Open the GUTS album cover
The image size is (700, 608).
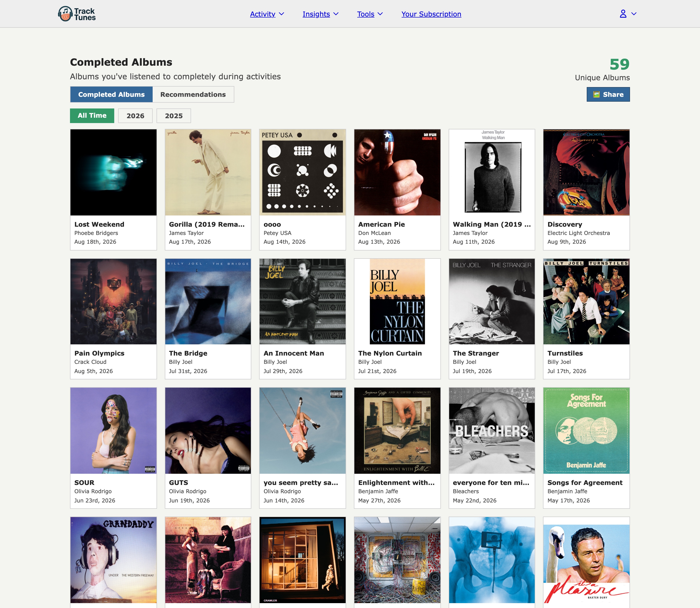[208, 431]
